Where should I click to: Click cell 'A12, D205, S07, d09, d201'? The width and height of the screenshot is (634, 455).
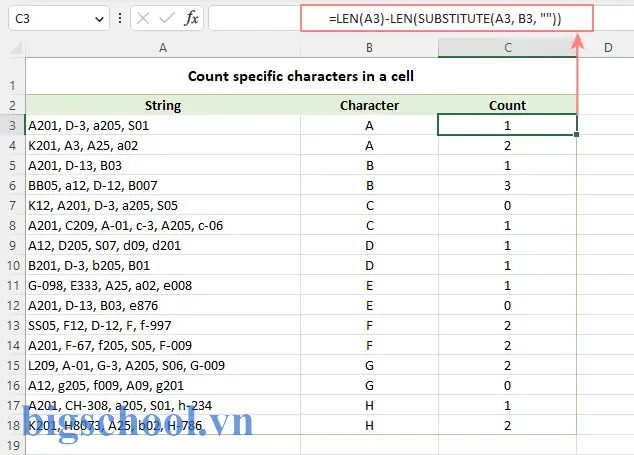163,245
